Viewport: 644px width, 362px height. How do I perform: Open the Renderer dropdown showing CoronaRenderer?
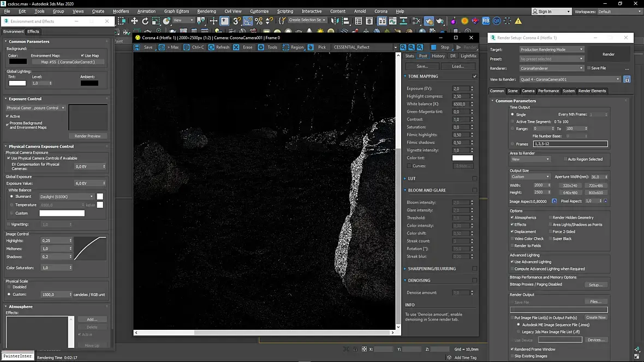point(551,68)
